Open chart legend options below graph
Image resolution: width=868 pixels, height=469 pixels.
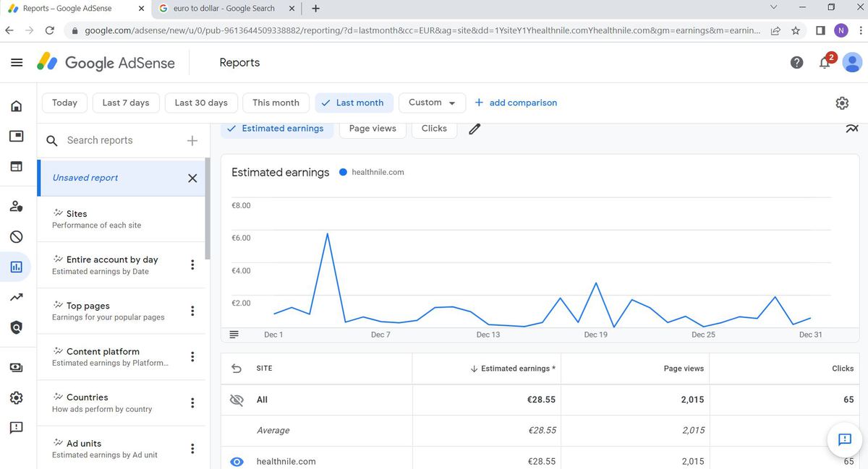234,335
